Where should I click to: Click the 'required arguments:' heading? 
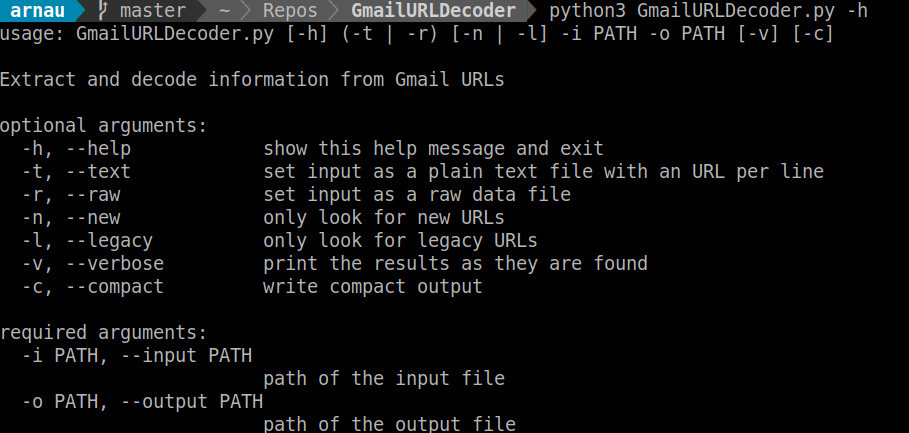[104, 332]
